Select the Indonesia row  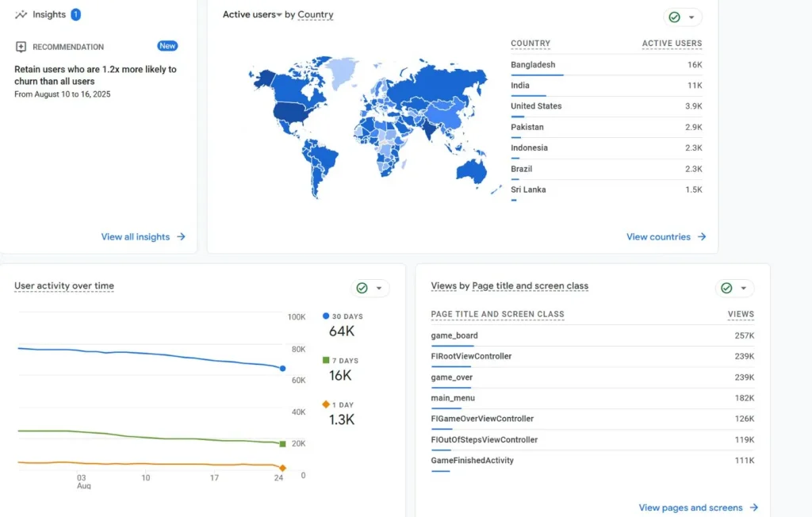click(607, 148)
